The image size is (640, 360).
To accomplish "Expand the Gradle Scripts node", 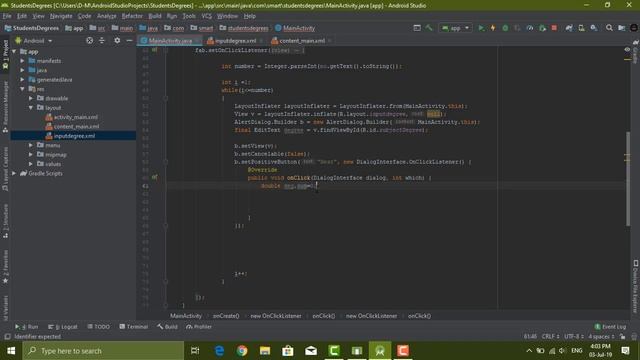I will coord(14,173).
